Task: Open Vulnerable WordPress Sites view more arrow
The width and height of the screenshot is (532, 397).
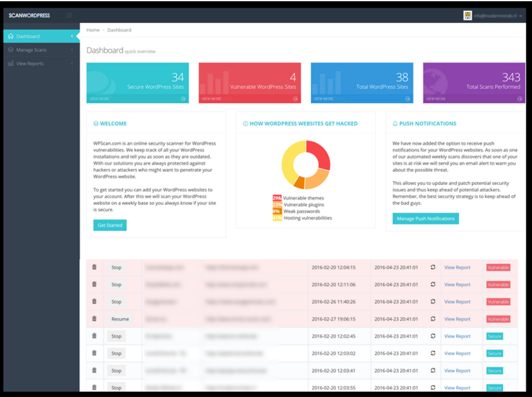Action: click(295, 99)
